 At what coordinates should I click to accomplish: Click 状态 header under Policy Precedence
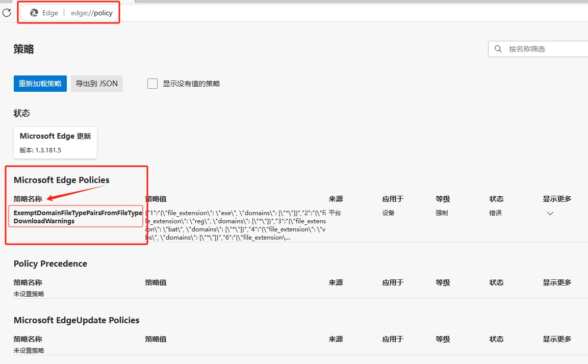[x=497, y=282]
